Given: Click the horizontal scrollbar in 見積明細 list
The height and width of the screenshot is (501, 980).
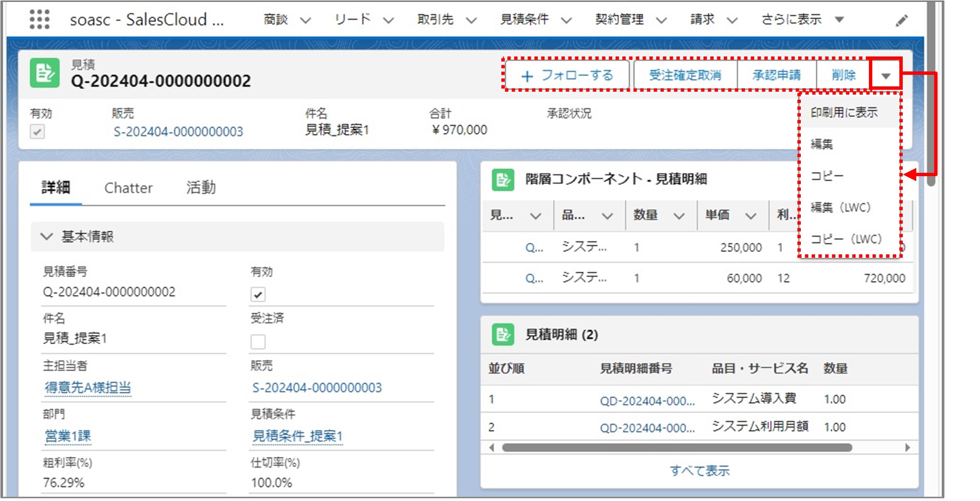Looking at the screenshot, I should (x=677, y=447).
